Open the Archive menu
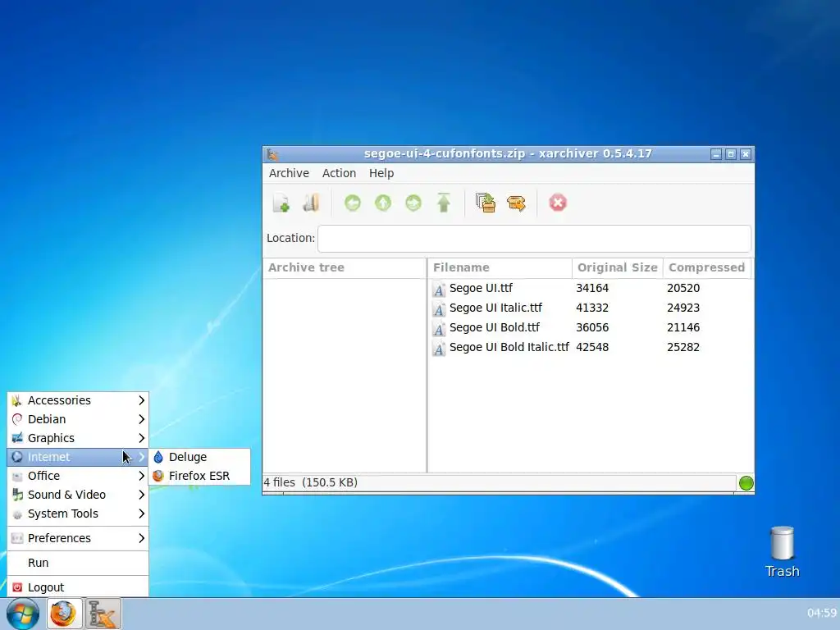 tap(289, 173)
